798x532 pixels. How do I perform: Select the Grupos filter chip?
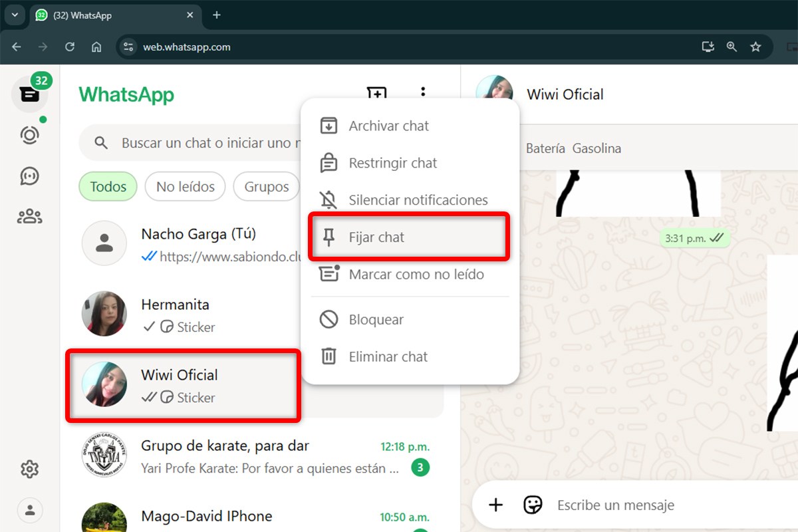click(266, 187)
